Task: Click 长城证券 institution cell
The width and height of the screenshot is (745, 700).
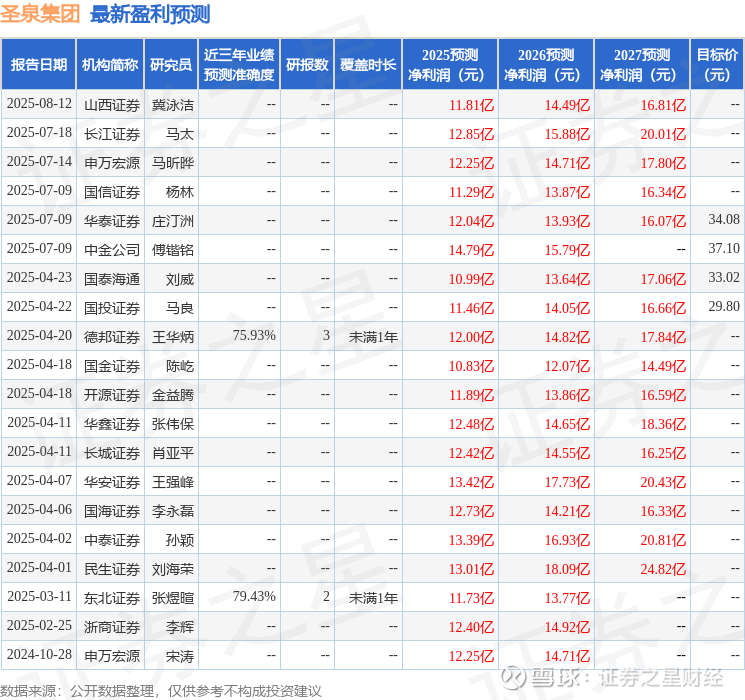Action: click(x=112, y=453)
